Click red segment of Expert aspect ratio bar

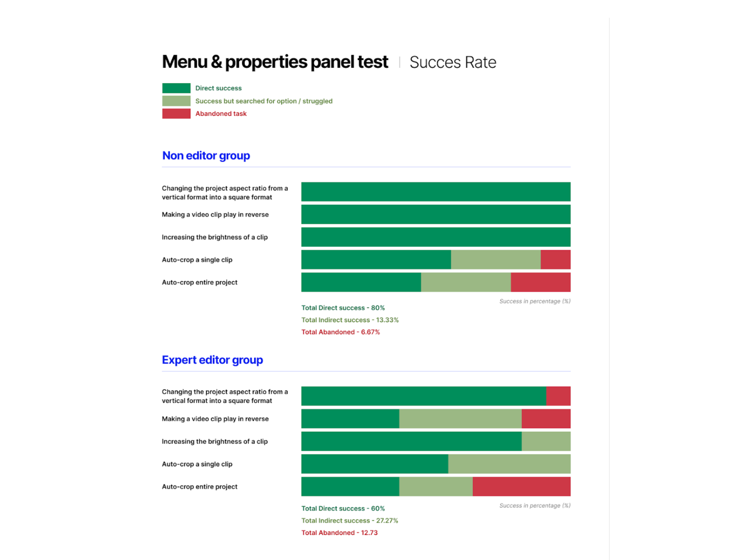pyautogui.click(x=558, y=396)
